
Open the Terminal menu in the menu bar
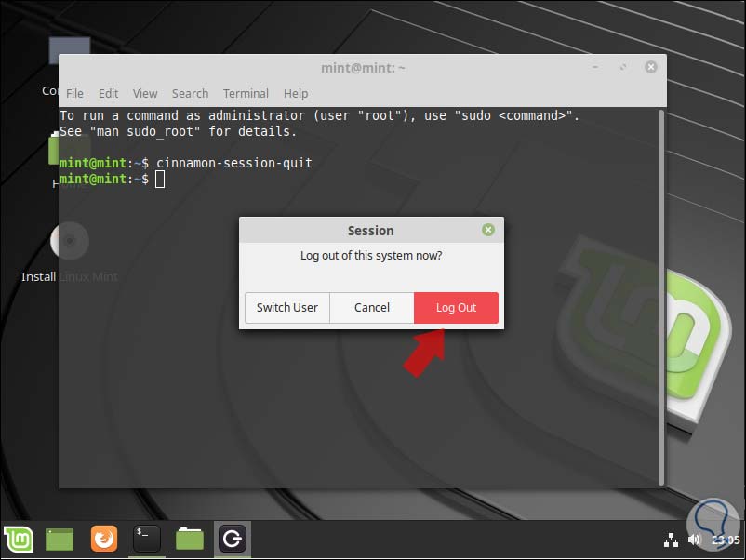tap(246, 94)
